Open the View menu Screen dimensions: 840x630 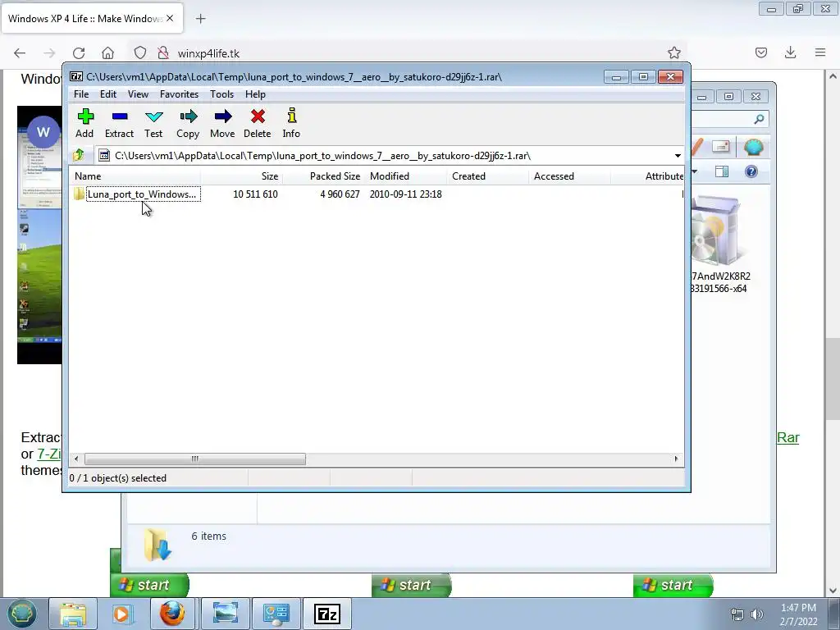coord(138,94)
